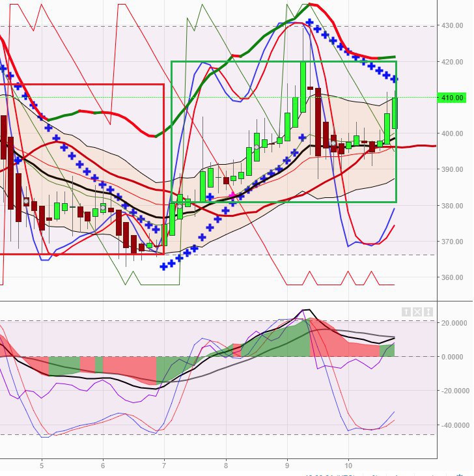Screen dimensions: 474x476
Task: Click the 20.0000 indicator scale label
Action: (454, 323)
